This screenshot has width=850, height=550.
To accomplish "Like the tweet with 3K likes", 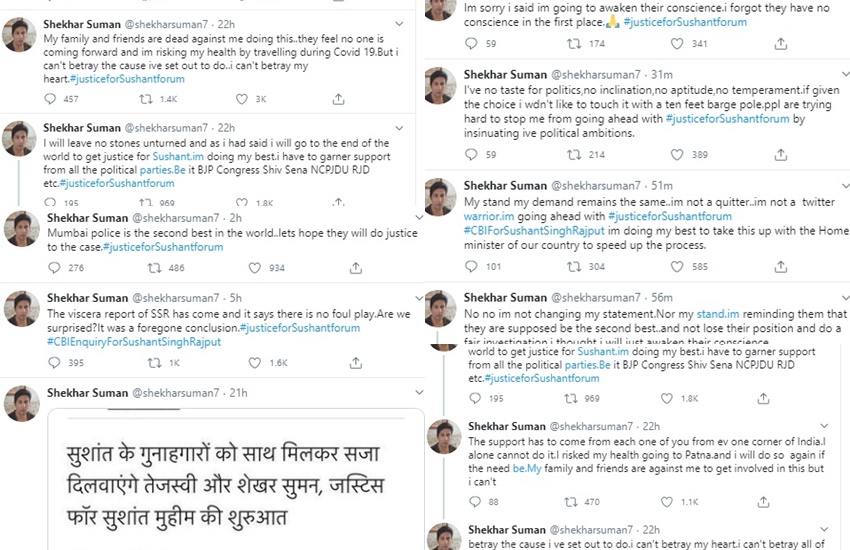I will (x=242, y=99).
